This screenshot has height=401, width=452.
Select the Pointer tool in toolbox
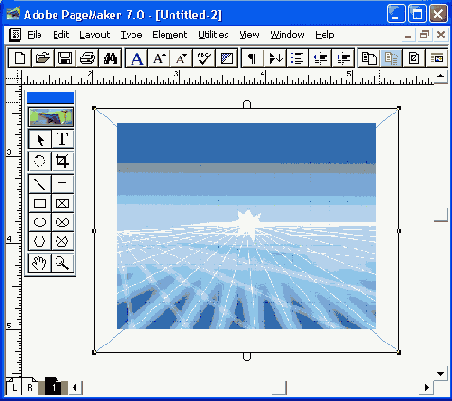pos(40,139)
